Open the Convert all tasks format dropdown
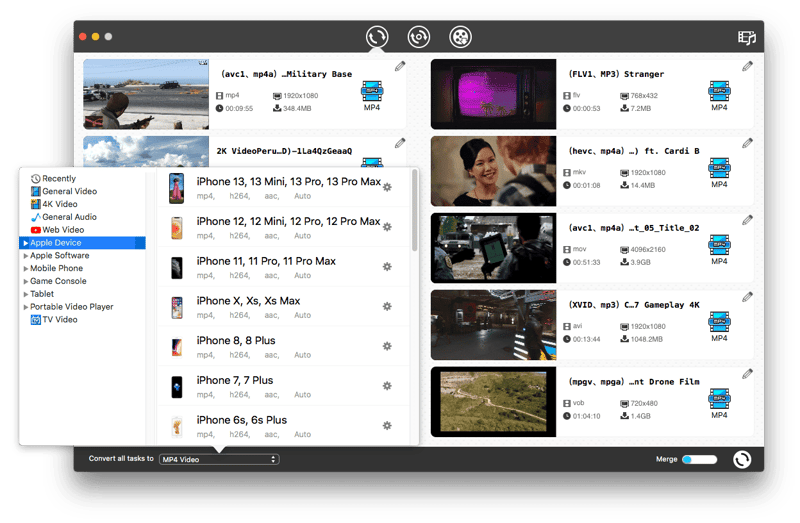 coord(219,459)
